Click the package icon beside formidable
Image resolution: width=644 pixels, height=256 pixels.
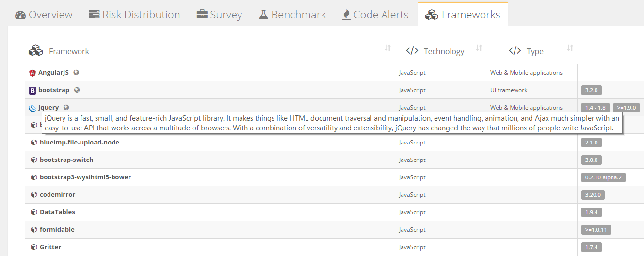[x=34, y=230]
